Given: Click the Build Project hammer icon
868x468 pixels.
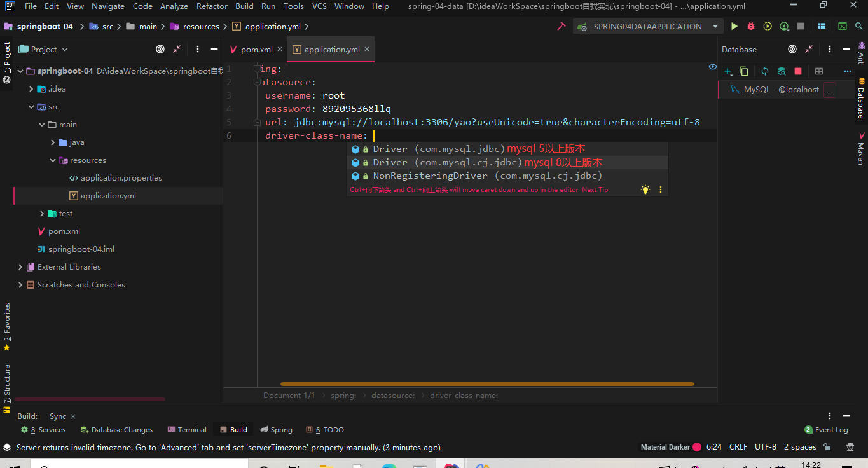Looking at the screenshot, I should click(561, 26).
